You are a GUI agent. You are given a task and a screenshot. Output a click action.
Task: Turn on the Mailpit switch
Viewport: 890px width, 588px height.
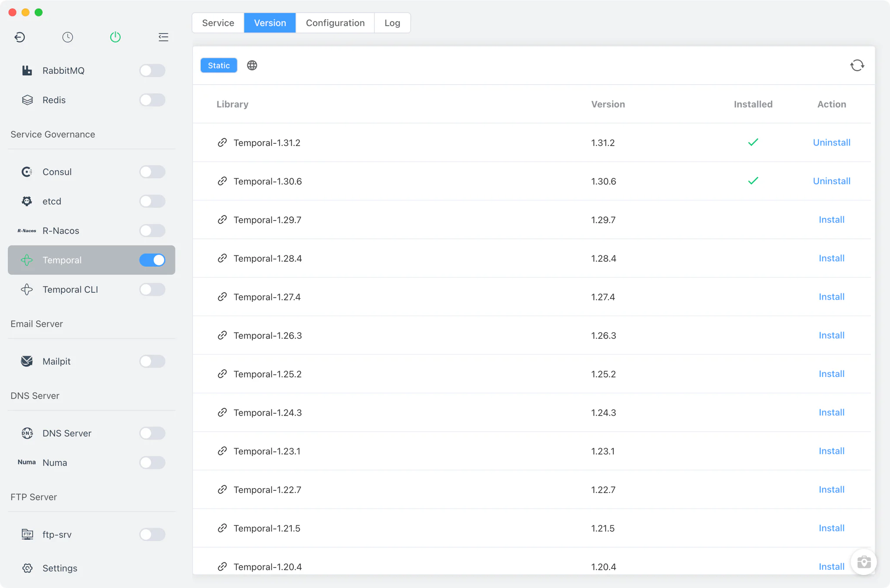point(152,361)
